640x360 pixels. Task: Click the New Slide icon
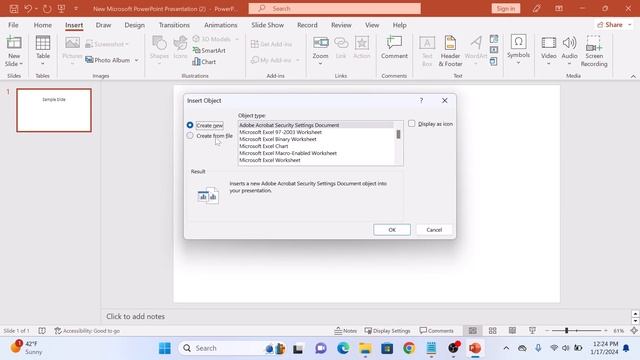[14, 43]
